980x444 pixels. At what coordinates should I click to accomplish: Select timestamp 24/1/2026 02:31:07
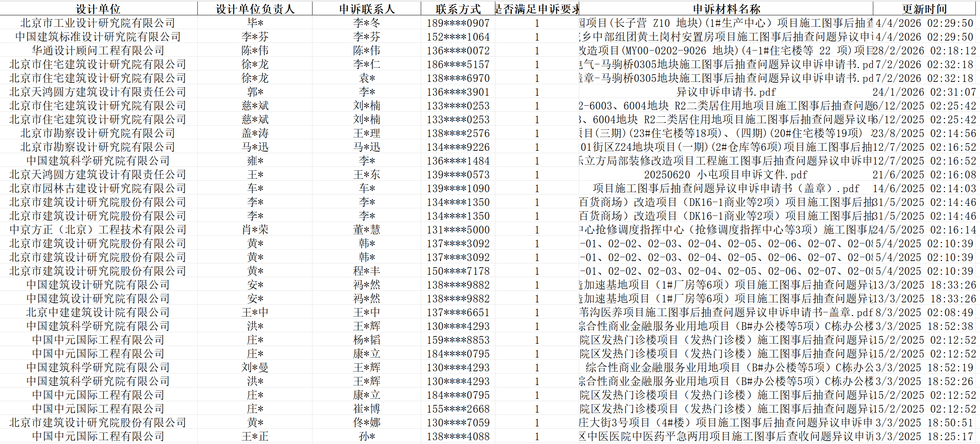(924, 92)
